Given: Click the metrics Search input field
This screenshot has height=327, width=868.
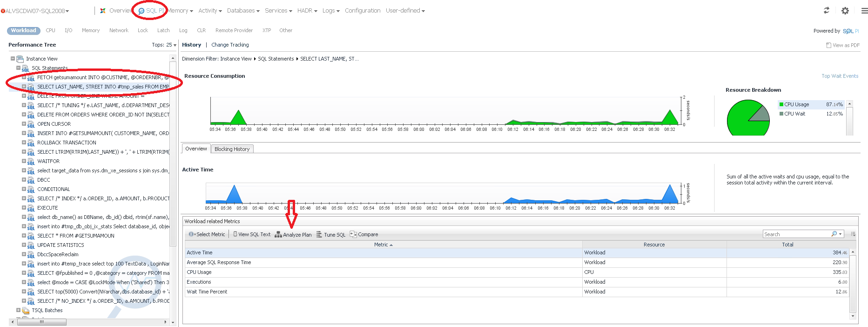Looking at the screenshot, I should click(x=796, y=234).
